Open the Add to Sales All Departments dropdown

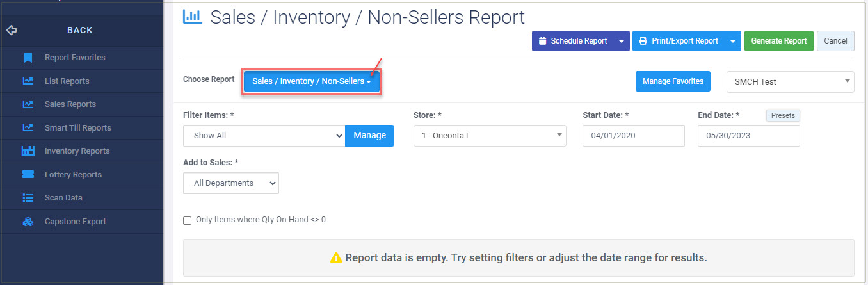(x=231, y=183)
